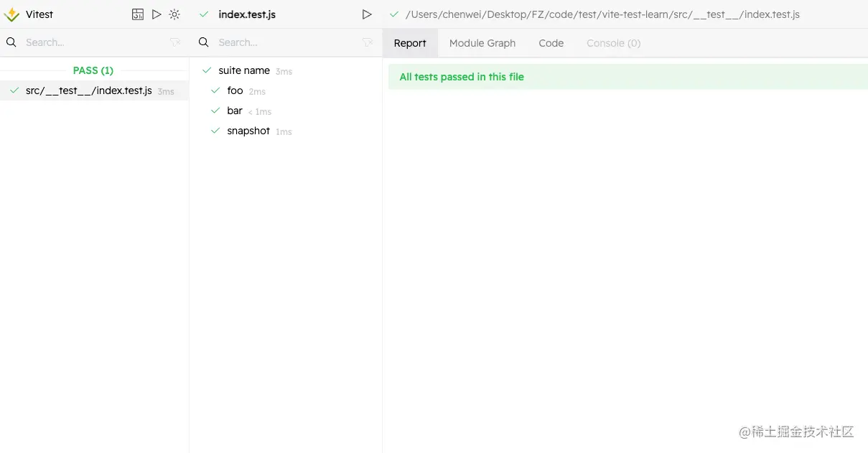The height and width of the screenshot is (453, 868).
Task: Select the 'snapshot' test
Action: click(248, 131)
